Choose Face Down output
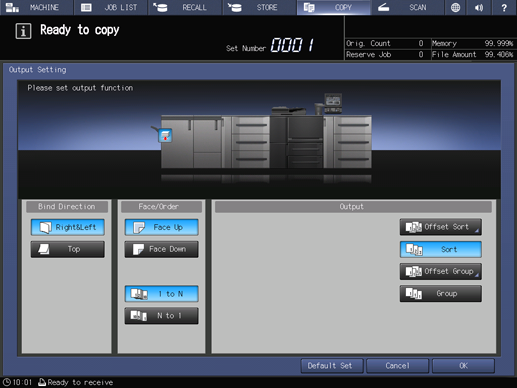Image resolution: width=517 pixels, height=388 pixels. [x=162, y=249]
